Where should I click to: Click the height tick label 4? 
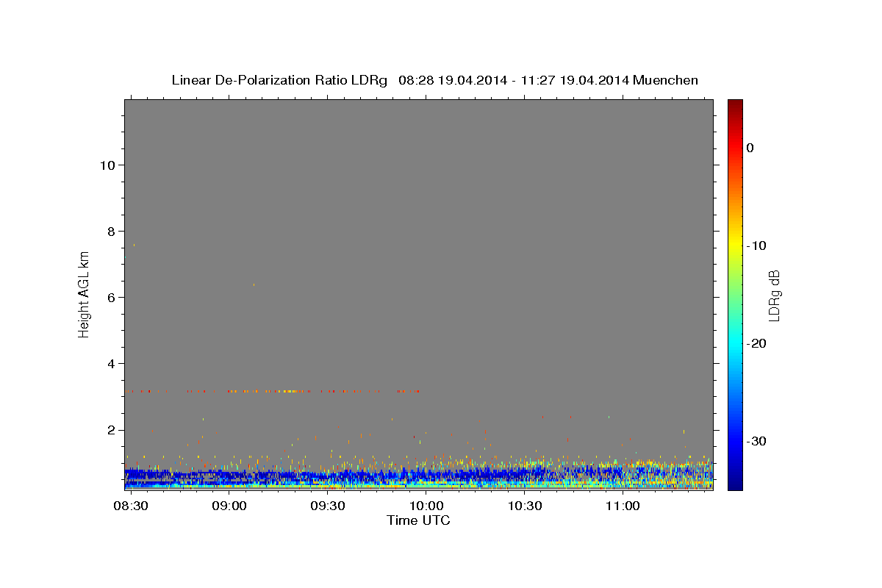click(111, 364)
